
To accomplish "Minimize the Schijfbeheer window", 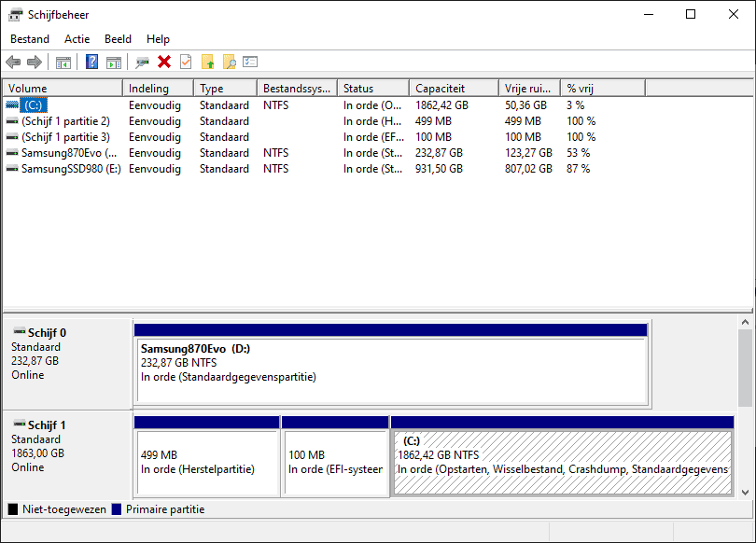I will click(x=649, y=14).
